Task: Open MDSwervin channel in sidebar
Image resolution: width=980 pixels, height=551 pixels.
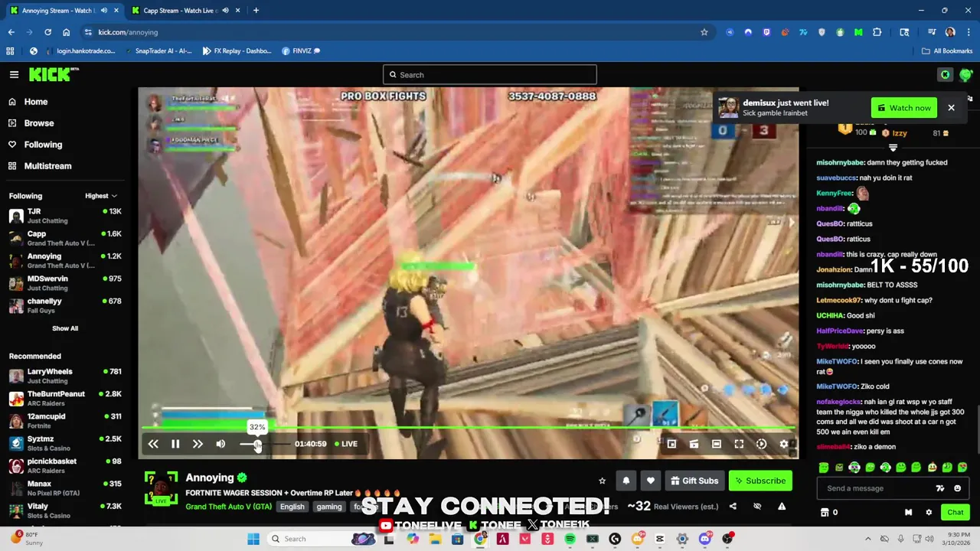Action: click(x=65, y=283)
